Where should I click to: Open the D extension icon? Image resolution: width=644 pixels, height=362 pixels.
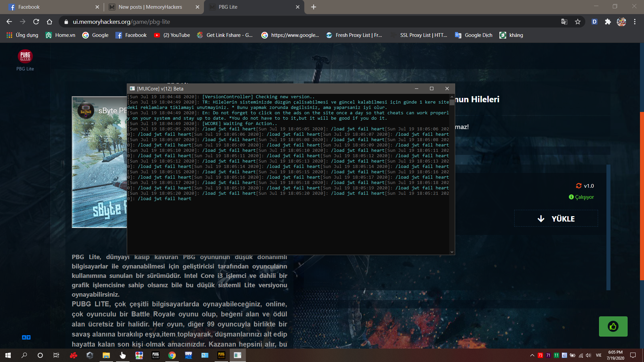click(594, 22)
